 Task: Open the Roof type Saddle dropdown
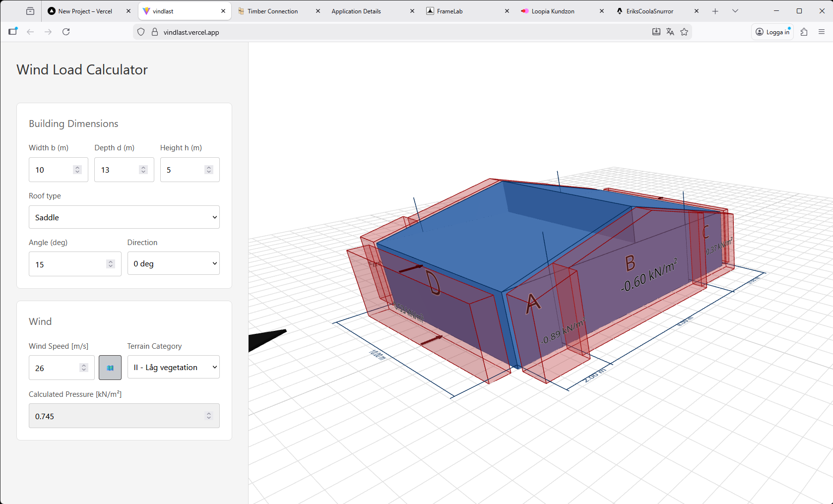point(124,217)
